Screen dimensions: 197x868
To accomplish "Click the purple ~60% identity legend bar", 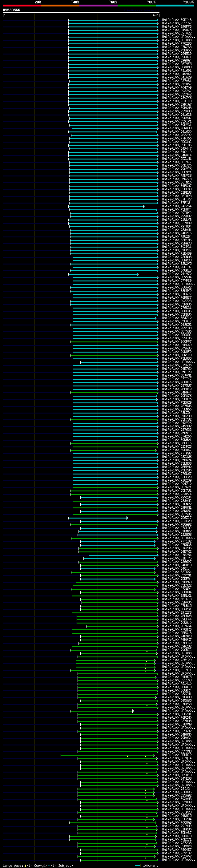I will coord(99,6).
